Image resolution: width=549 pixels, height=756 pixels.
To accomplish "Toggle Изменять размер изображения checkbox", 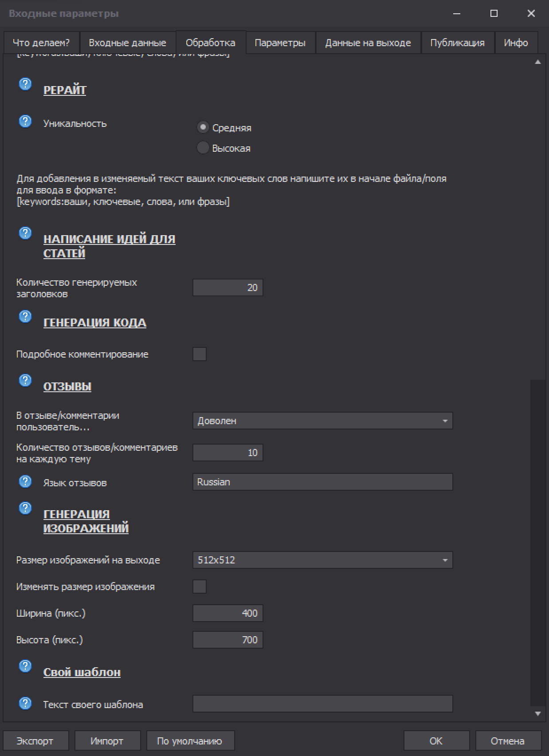I will coord(200,587).
